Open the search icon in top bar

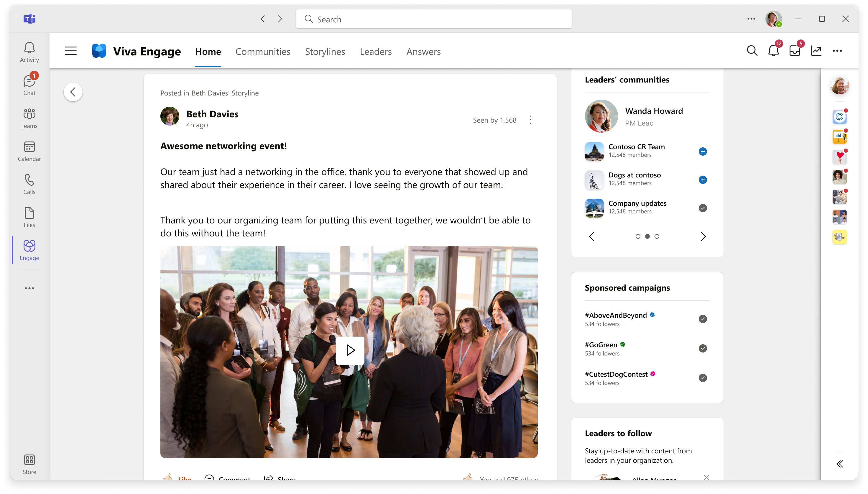click(752, 51)
